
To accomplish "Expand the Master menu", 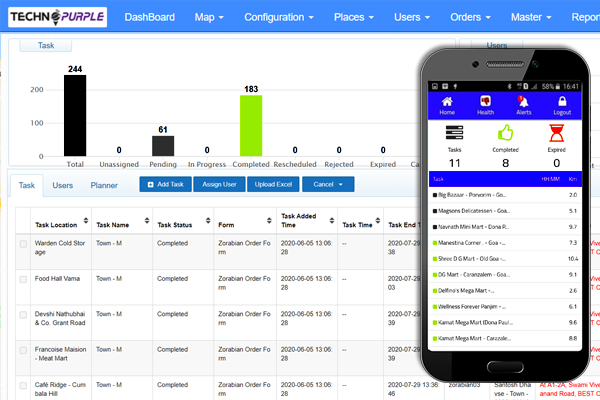I will [x=531, y=17].
